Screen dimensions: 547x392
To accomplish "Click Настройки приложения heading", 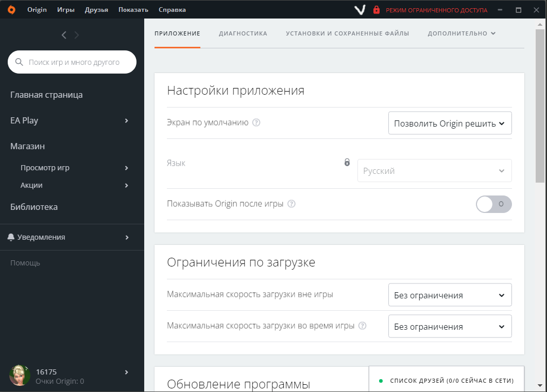I will pos(235,91).
